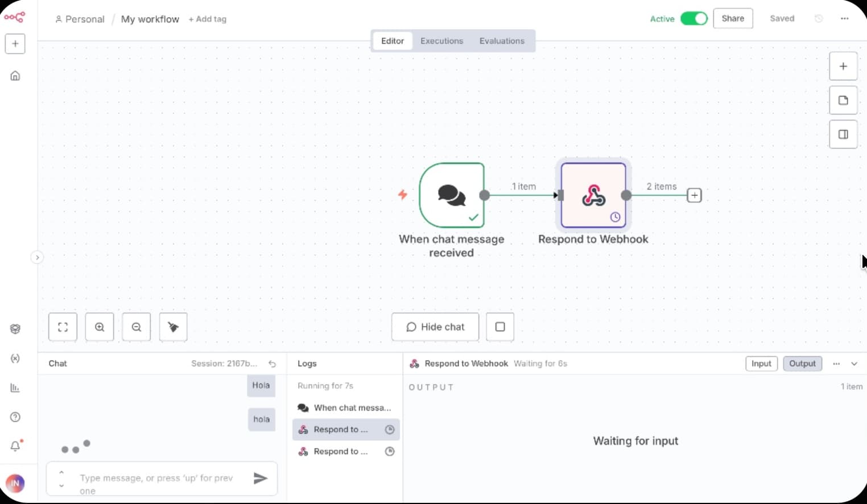This screenshot has width=867, height=504.
Task: Switch to the Evaluations tab
Action: click(502, 41)
